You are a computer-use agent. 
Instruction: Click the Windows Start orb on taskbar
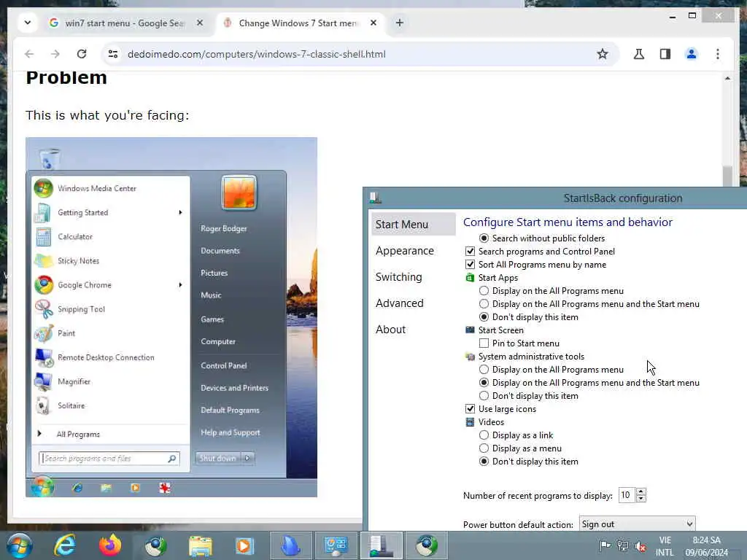tap(20, 545)
